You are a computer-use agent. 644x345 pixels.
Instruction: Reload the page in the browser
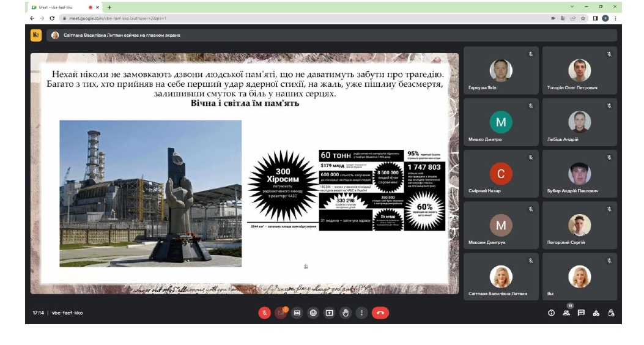click(52, 18)
